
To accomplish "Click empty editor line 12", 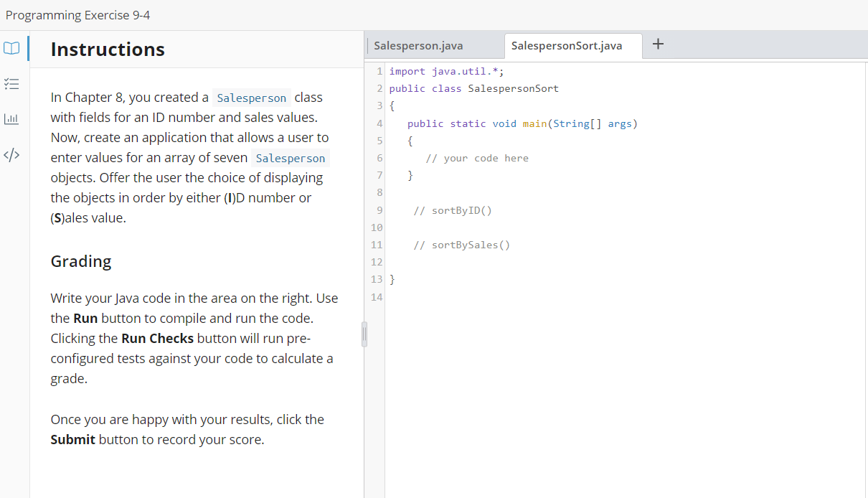I will [x=624, y=262].
